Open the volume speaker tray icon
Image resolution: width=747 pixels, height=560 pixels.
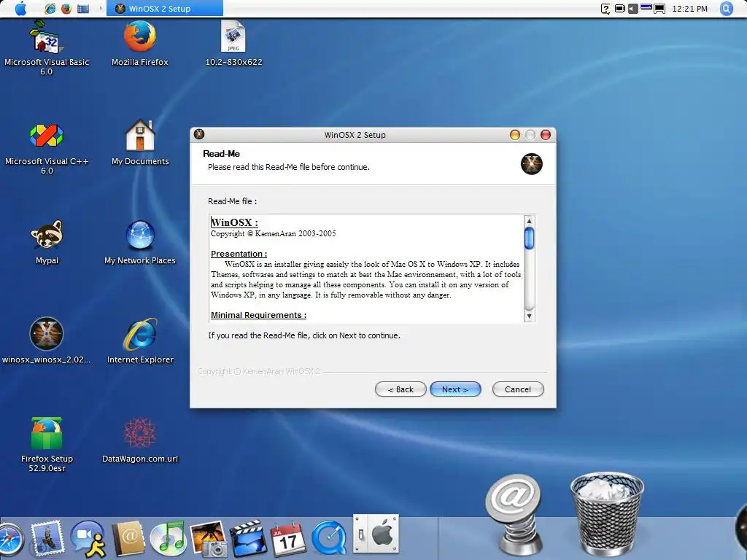click(632, 9)
